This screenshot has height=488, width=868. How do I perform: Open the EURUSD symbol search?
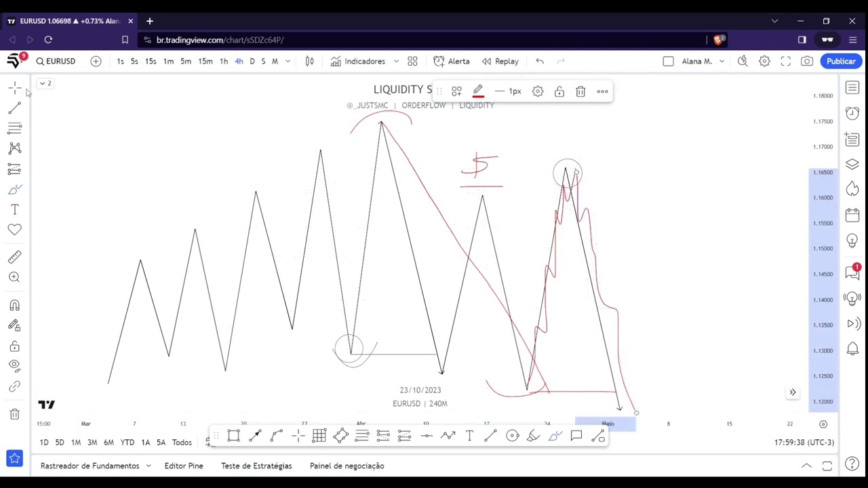(56, 61)
